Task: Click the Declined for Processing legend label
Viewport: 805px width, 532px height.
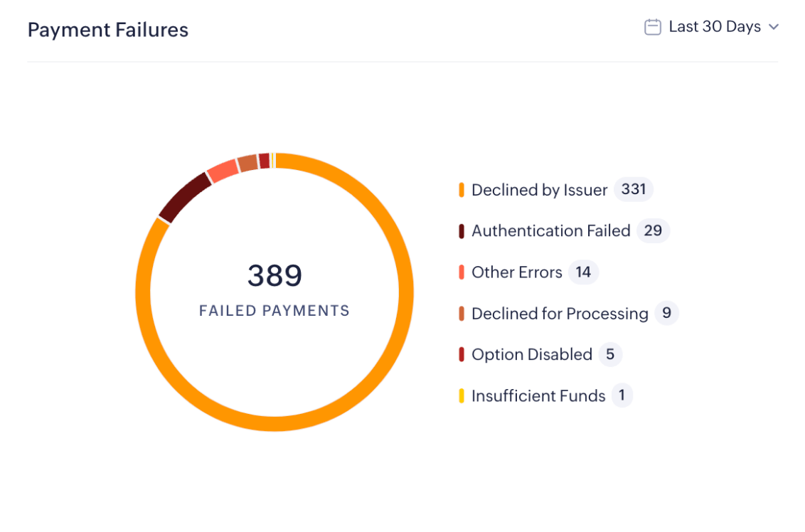Action: [x=560, y=314]
